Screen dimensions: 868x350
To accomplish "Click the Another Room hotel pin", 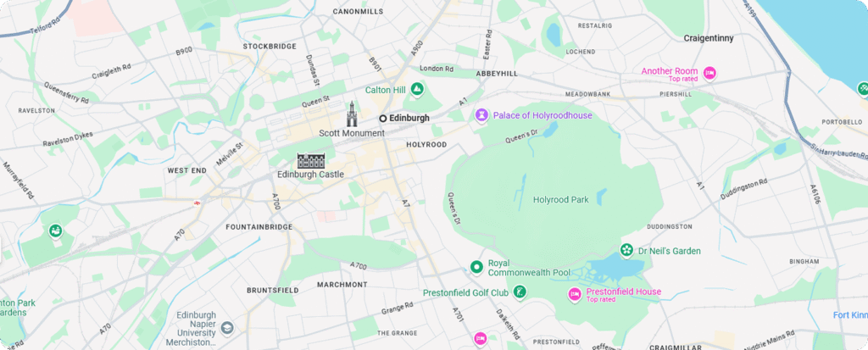I will click(x=709, y=73).
